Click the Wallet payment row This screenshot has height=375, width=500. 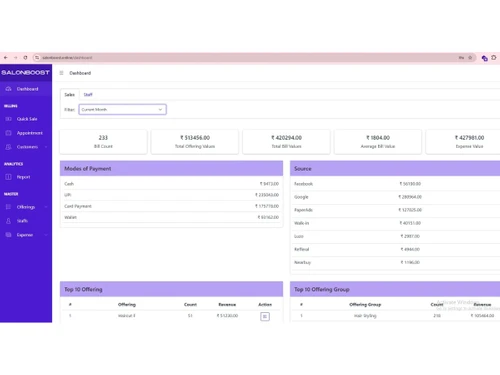171,217
